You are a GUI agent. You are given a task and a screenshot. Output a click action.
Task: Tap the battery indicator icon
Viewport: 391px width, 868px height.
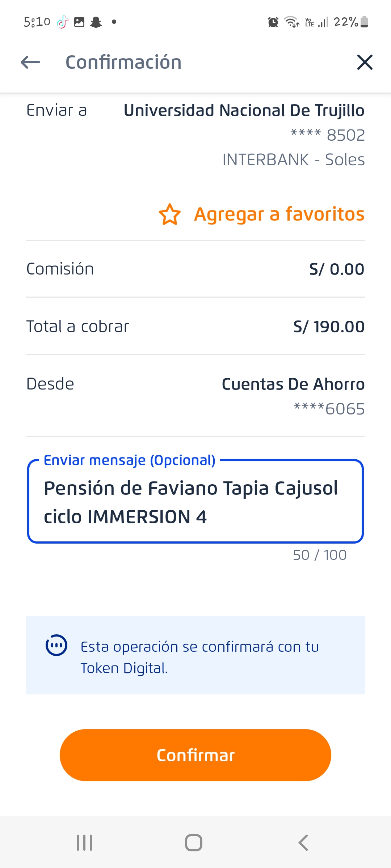[365, 22]
